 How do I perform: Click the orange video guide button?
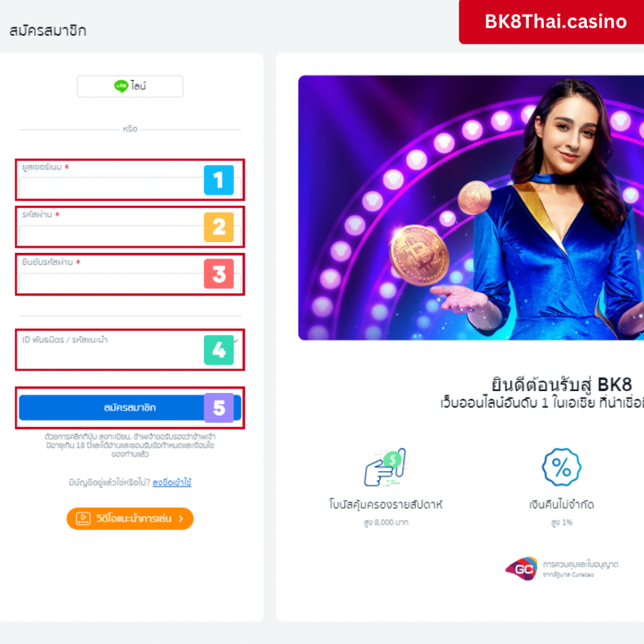coord(130,519)
